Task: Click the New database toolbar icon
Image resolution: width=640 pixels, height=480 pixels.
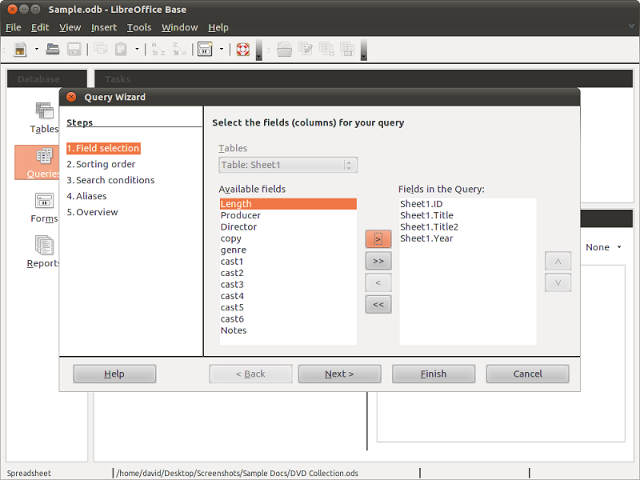Action: (x=20, y=50)
